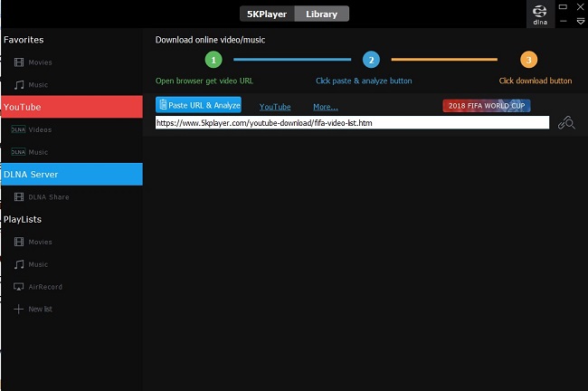The height and width of the screenshot is (391, 588).
Task: Open the DLNA icon in the title bar
Action: 540,14
